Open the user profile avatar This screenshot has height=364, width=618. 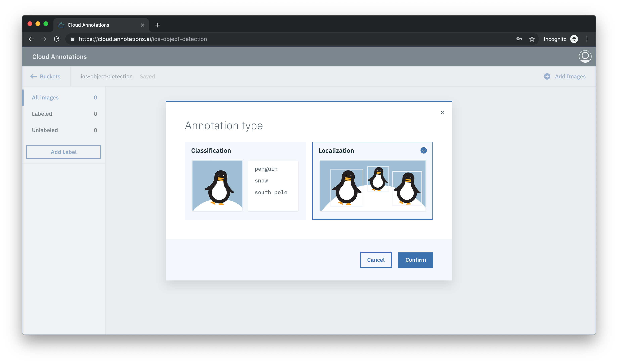click(585, 56)
